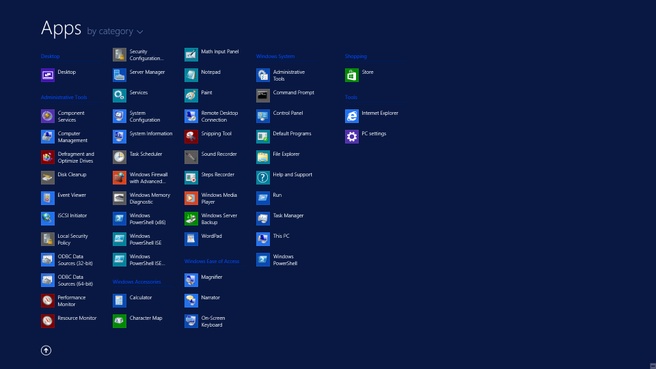Open Resource Monitor
Viewport: 656px width, 369px height.
click(x=69, y=321)
